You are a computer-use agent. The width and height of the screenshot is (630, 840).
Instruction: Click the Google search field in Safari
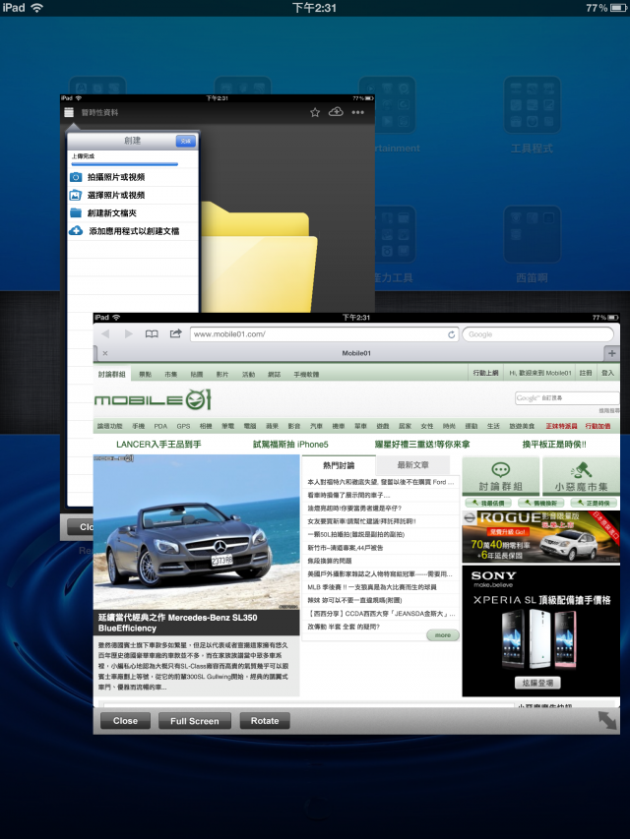coord(537,334)
